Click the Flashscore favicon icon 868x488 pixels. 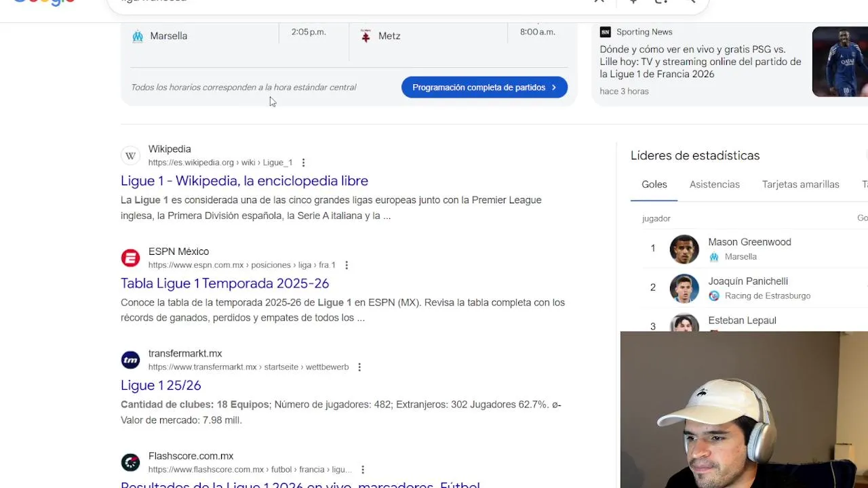(130, 463)
